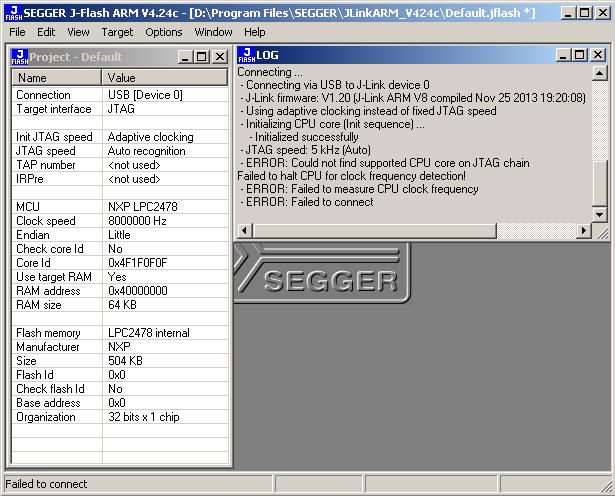Select the 0x4F1F0F0F core Id value
This screenshot has width=615, height=496.
(138, 263)
